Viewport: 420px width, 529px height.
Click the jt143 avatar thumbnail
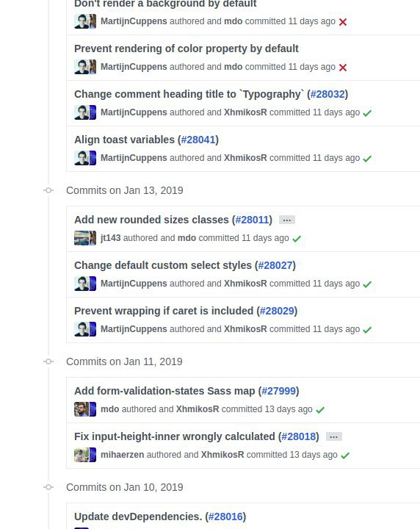(x=82, y=238)
